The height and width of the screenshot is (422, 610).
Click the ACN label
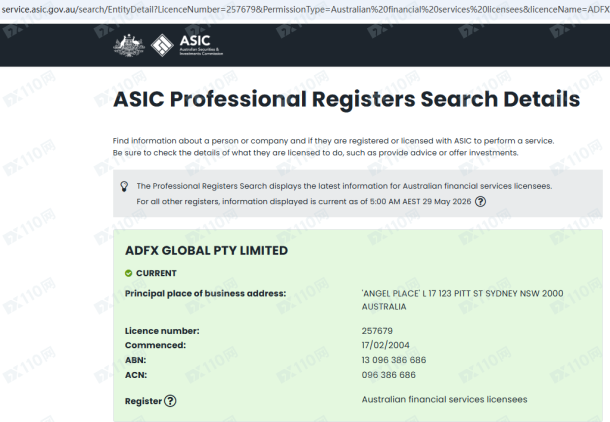[x=136, y=375]
